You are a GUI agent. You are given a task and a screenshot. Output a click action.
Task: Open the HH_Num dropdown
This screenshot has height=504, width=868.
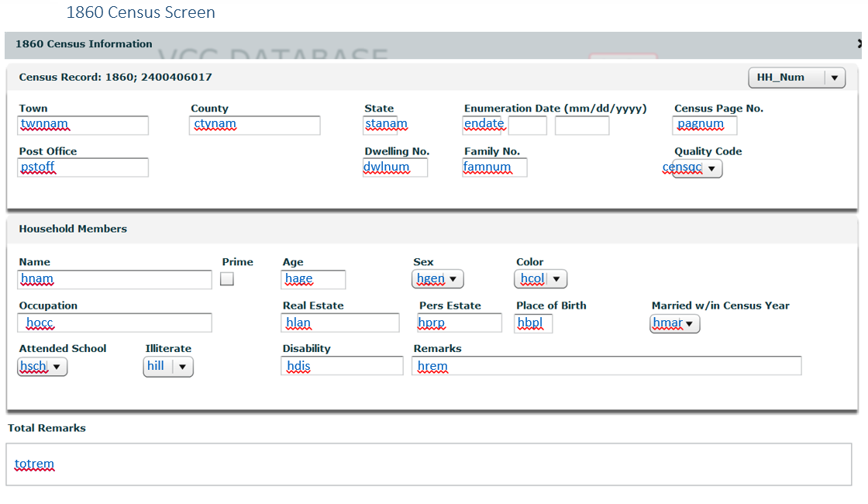pos(796,78)
